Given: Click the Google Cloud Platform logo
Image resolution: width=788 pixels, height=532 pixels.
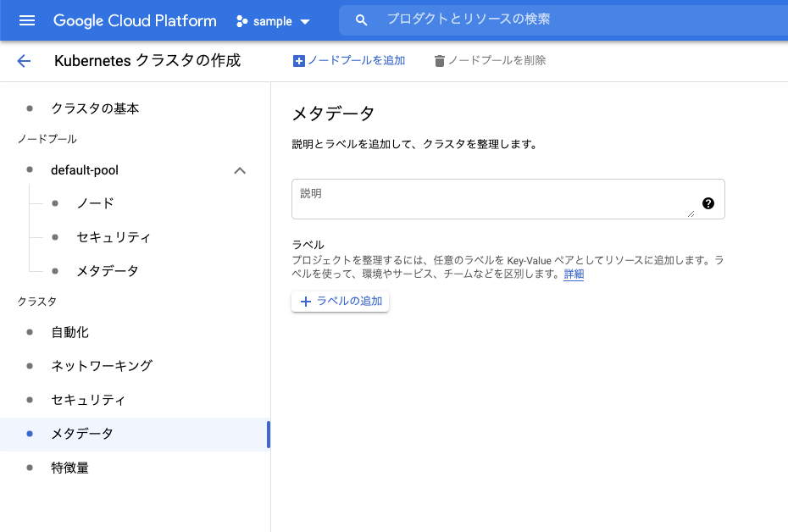Looking at the screenshot, I should click(x=134, y=20).
